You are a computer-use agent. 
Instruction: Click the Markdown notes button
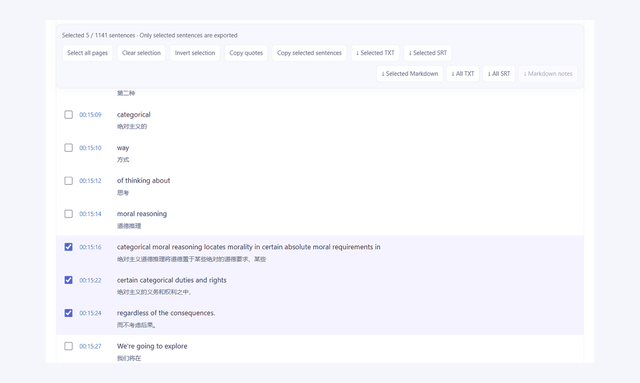click(548, 74)
